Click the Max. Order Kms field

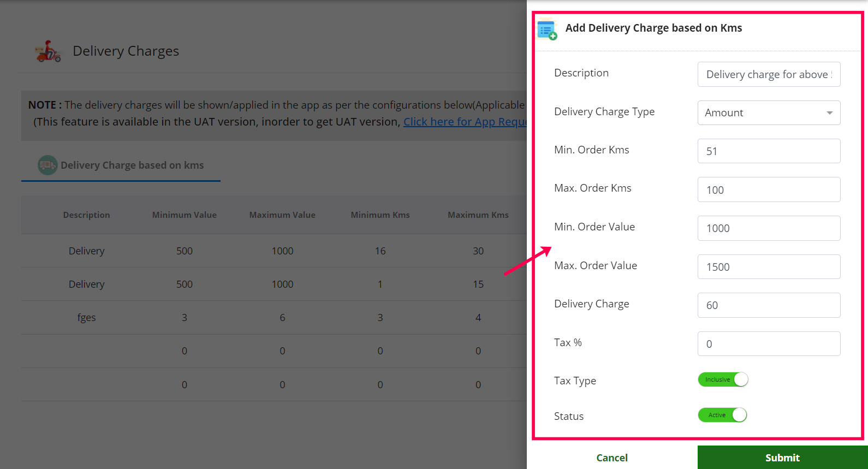(768, 189)
